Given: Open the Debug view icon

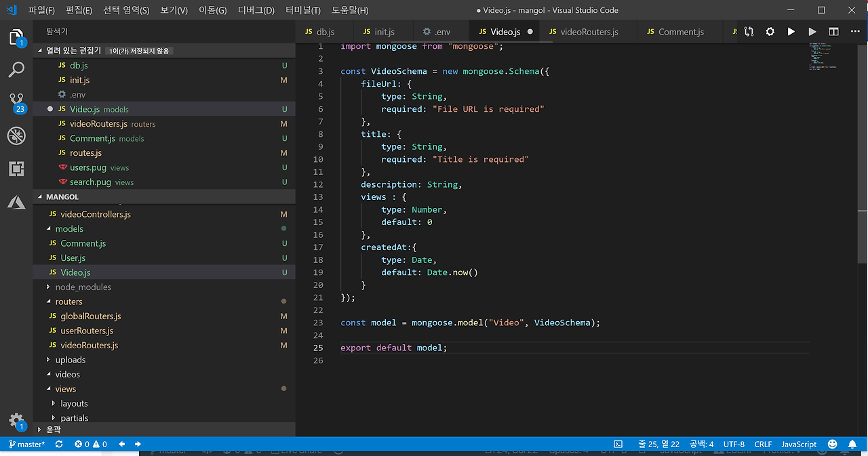Looking at the screenshot, I should click(16, 136).
